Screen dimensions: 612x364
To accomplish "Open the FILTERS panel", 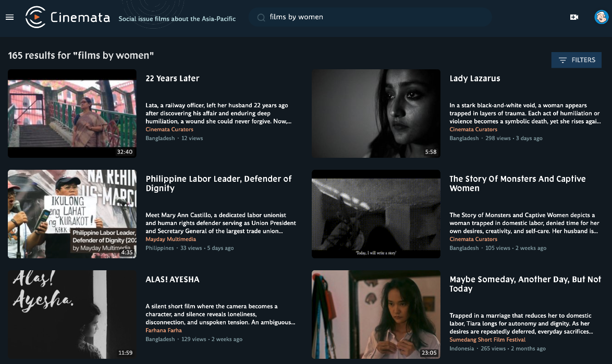I will tap(576, 60).
